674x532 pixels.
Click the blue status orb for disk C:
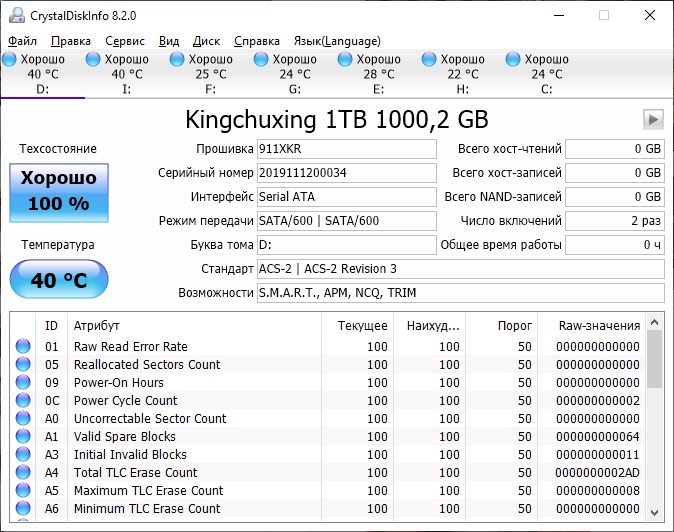pyautogui.click(x=513, y=59)
